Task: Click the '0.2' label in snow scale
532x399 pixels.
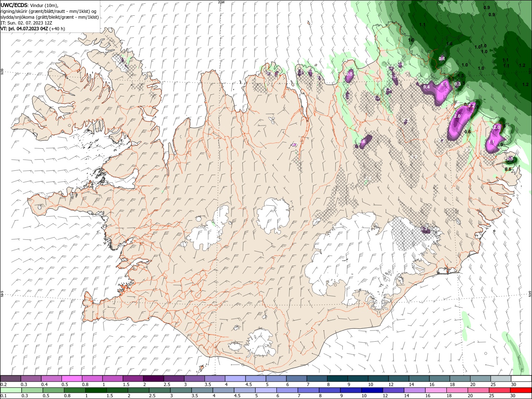Action: [x=3, y=384]
